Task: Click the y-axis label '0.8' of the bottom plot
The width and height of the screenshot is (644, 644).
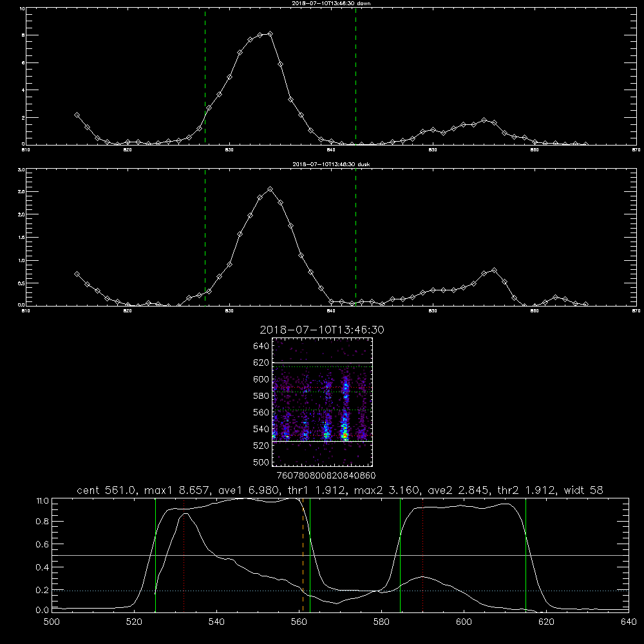Action: [43, 522]
